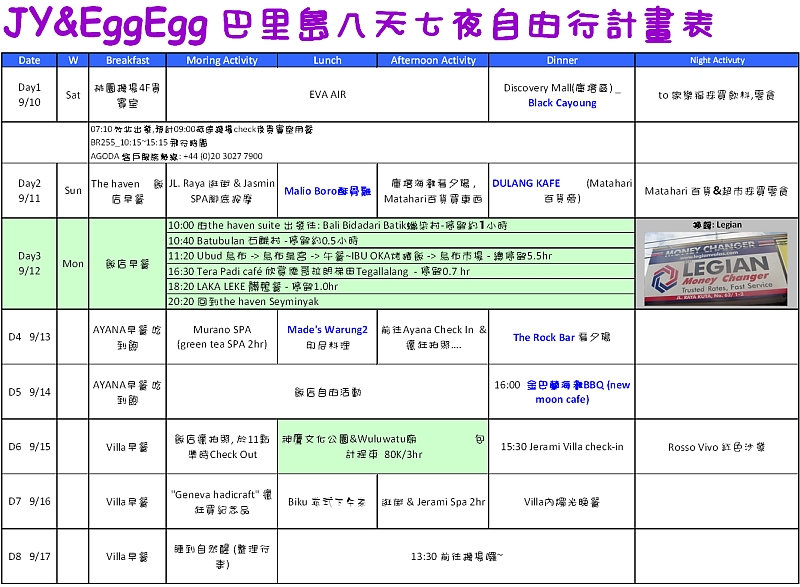The image size is (800, 587).
Task: Click the D6 9/15 date cell
Action: [x=29, y=447]
